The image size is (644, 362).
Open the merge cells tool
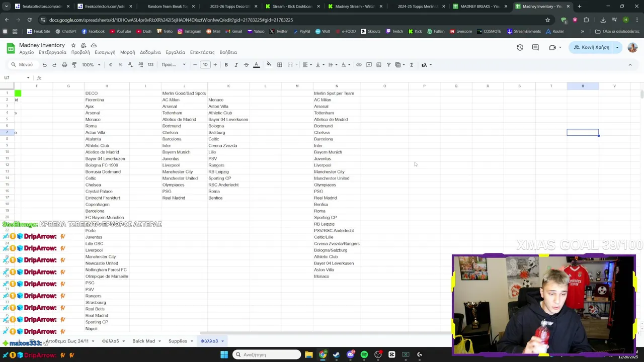(x=291, y=65)
